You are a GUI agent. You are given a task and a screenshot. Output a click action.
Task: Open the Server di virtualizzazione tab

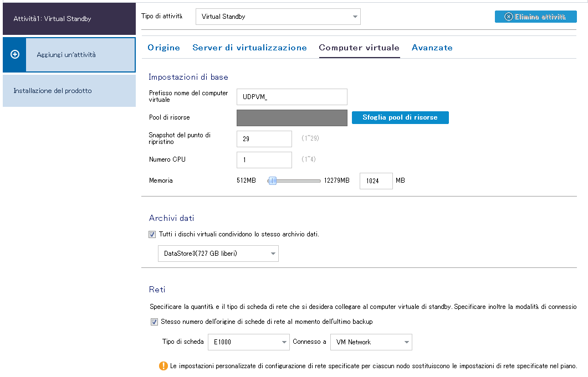pos(249,48)
